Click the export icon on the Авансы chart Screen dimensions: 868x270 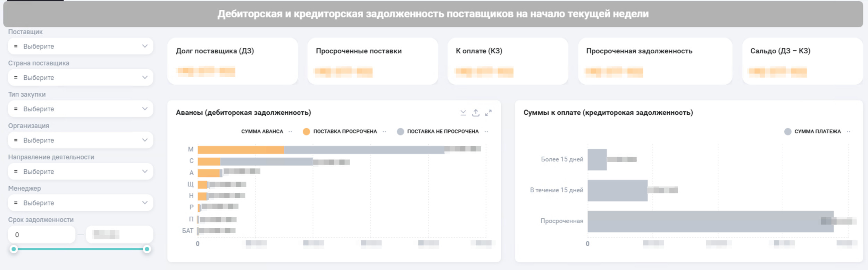click(476, 113)
